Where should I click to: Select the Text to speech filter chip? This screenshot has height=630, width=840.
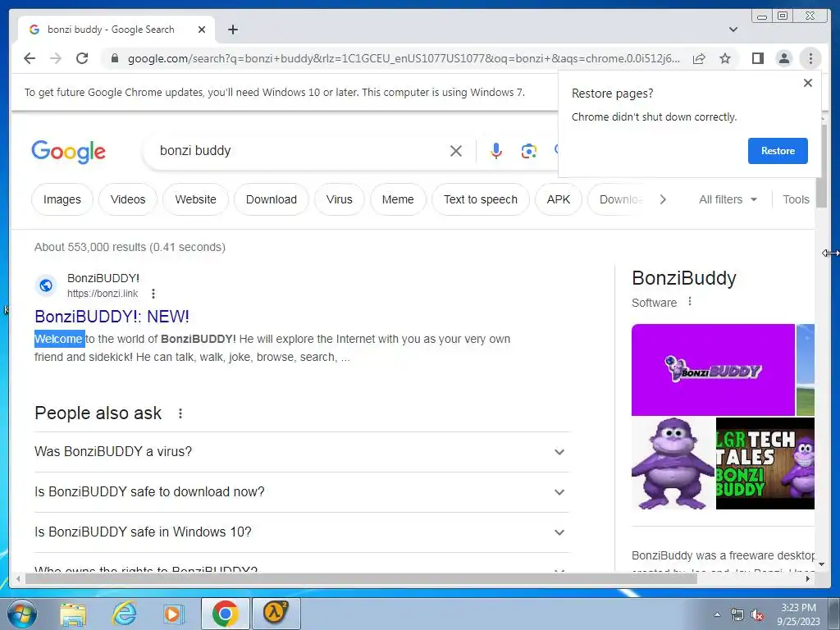[481, 199]
